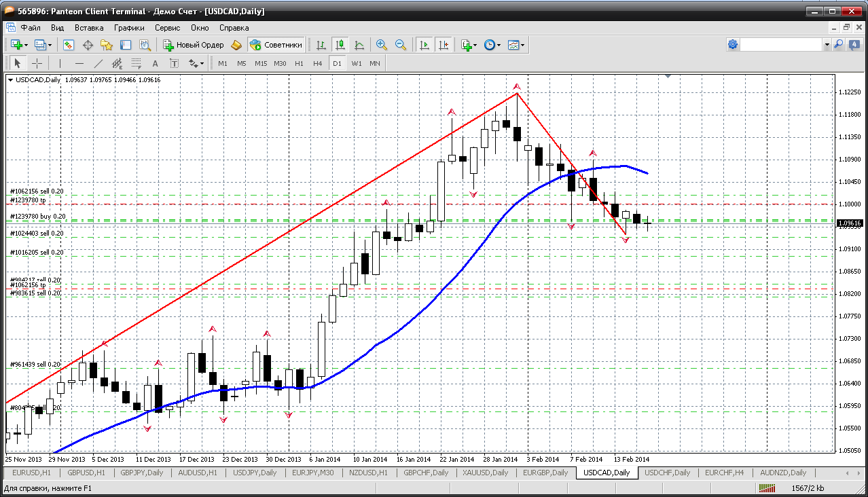Click the #1239780 buy 0.20 order label
The image size is (868, 497).
coord(38,217)
